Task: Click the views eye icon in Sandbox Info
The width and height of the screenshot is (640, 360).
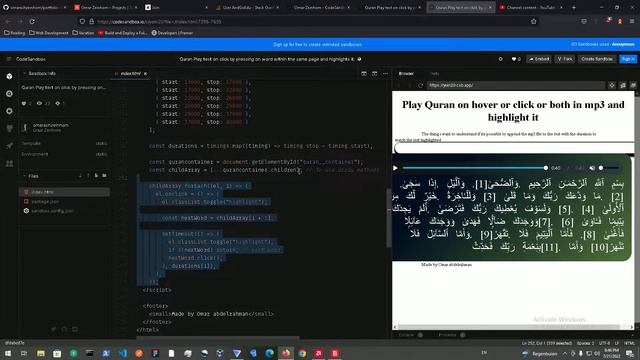Action: (39, 104)
